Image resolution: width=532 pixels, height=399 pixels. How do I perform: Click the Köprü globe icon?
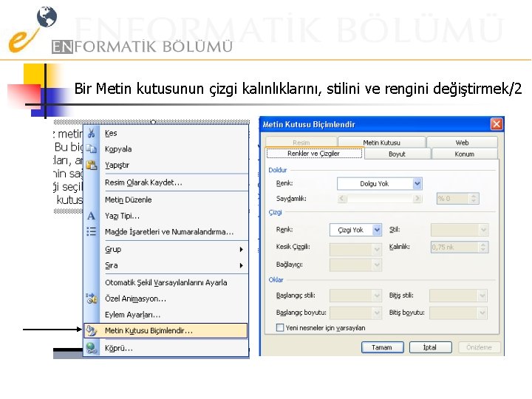pos(91,348)
